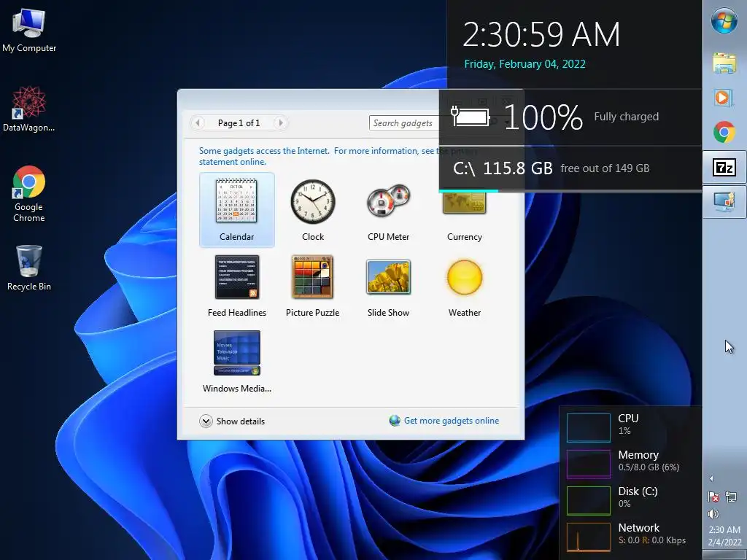This screenshot has height=560, width=747.
Task: Switch to the gadgets taskbar button
Action: pyautogui.click(x=724, y=201)
